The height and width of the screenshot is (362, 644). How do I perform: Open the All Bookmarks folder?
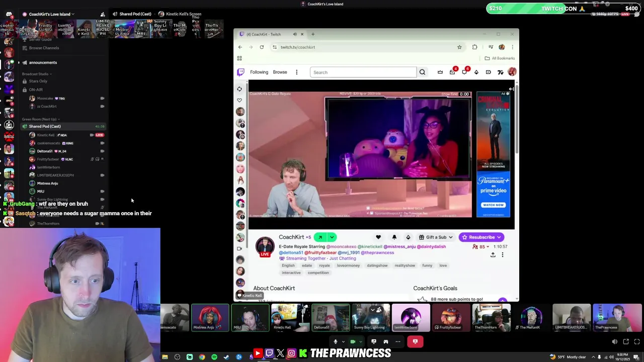pos(500,58)
